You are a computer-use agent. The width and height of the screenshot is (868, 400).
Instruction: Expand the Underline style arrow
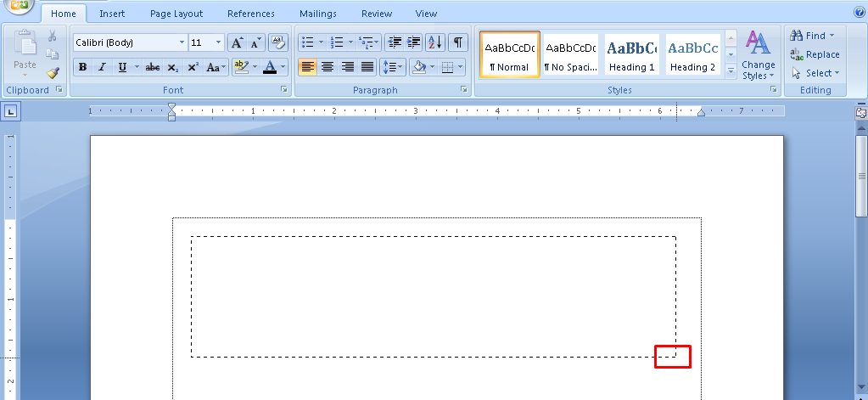(x=137, y=68)
